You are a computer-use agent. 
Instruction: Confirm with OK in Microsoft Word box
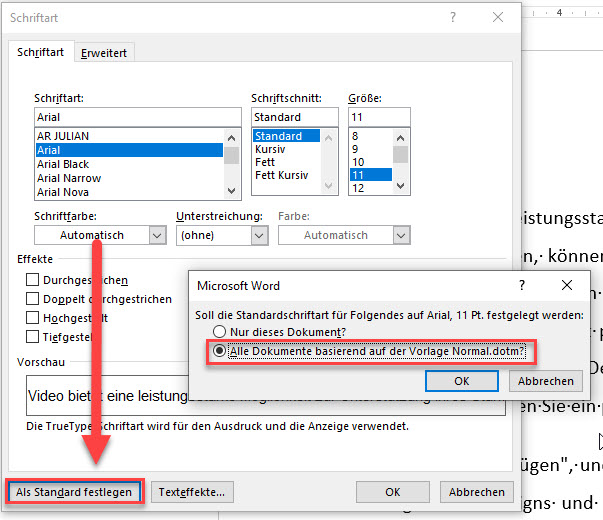click(462, 381)
